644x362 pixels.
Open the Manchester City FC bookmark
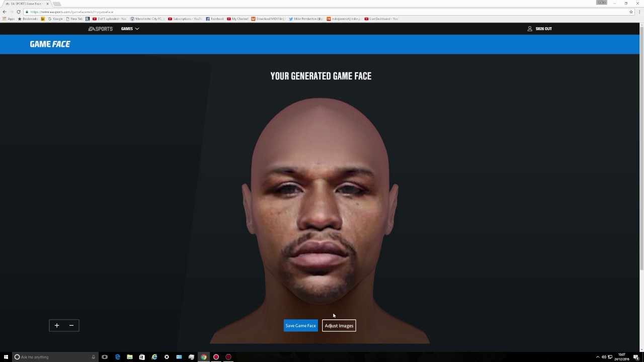tap(147, 19)
